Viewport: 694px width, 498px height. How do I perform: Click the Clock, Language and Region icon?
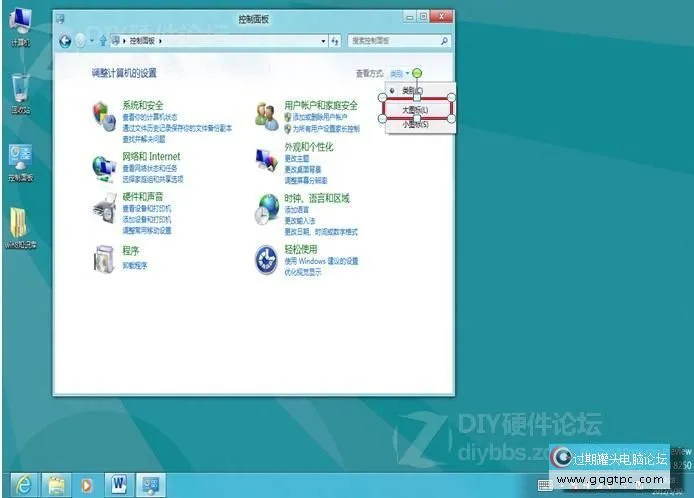point(267,208)
